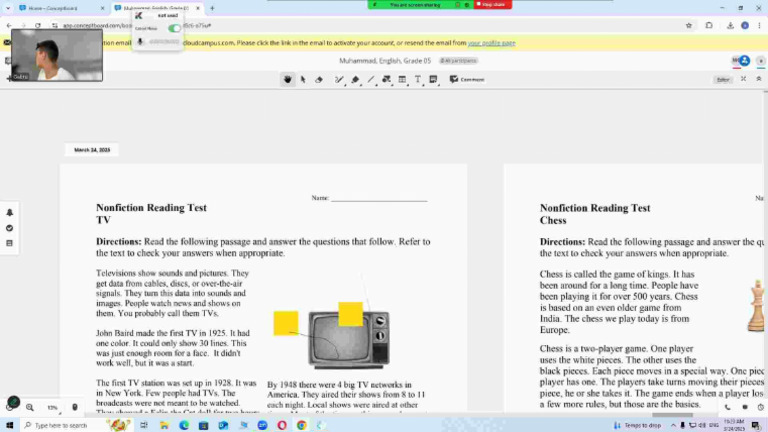Click the Comment button
This screenshot has height=432, width=768.
tap(467, 79)
